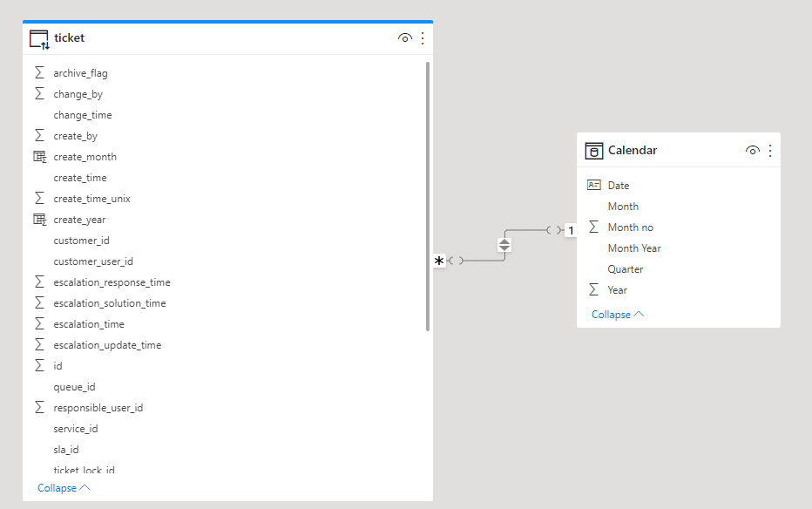Select the change_time field

(x=83, y=115)
